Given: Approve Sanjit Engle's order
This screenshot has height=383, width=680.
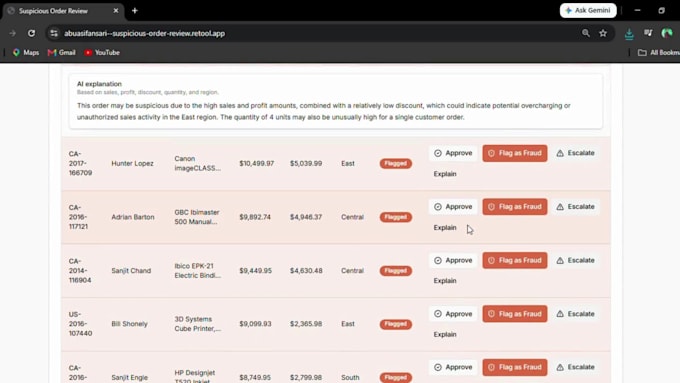Looking at the screenshot, I should [453, 367].
